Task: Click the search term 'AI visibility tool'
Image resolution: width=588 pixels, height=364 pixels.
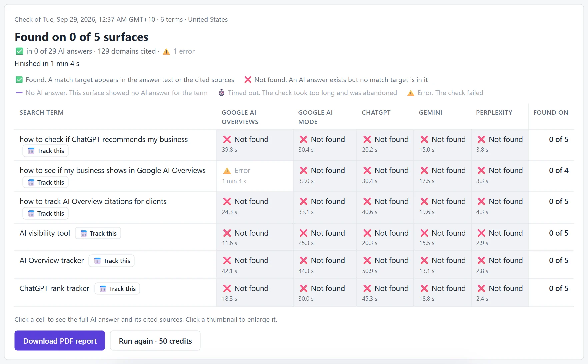Action: [45, 233]
